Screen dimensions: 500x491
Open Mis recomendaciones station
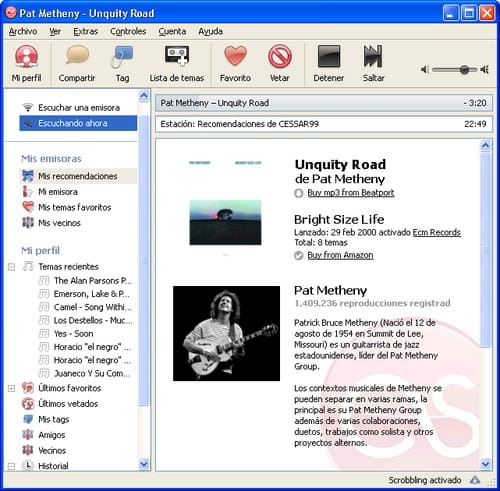[78, 176]
